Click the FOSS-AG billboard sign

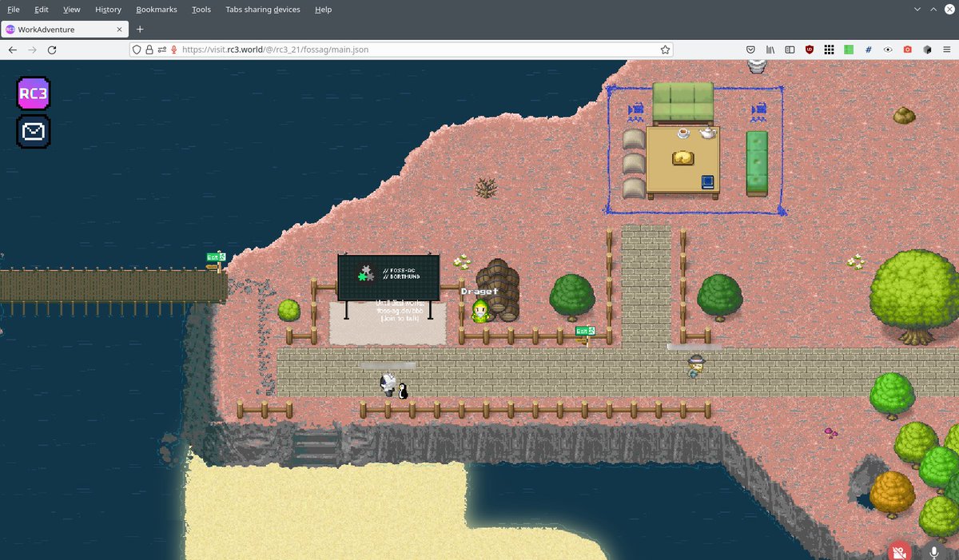[388, 277]
